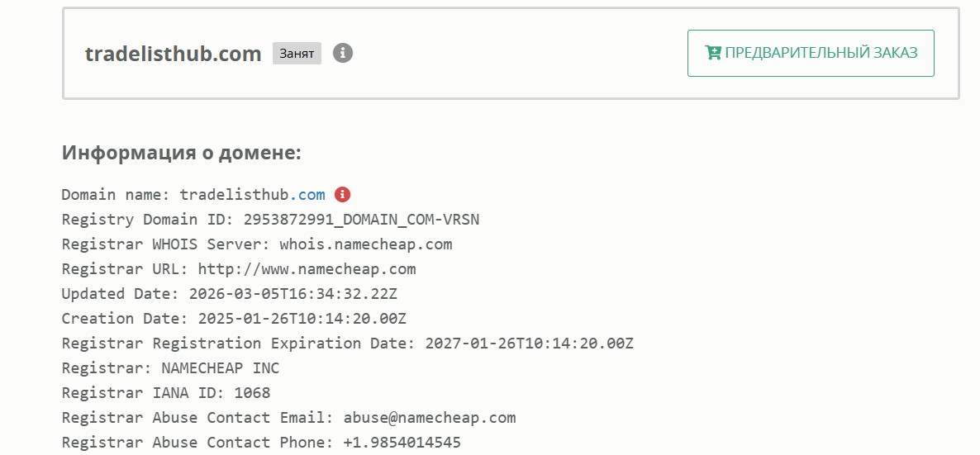Screen dimensions: 980x455
Task: Click the gray info icon beside Занят
Action: [x=343, y=53]
